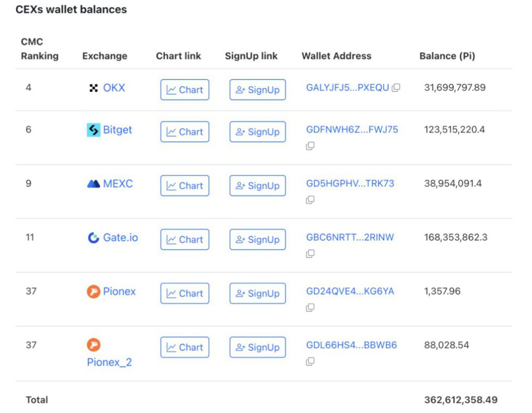Open the Chart for OKX

pos(185,89)
